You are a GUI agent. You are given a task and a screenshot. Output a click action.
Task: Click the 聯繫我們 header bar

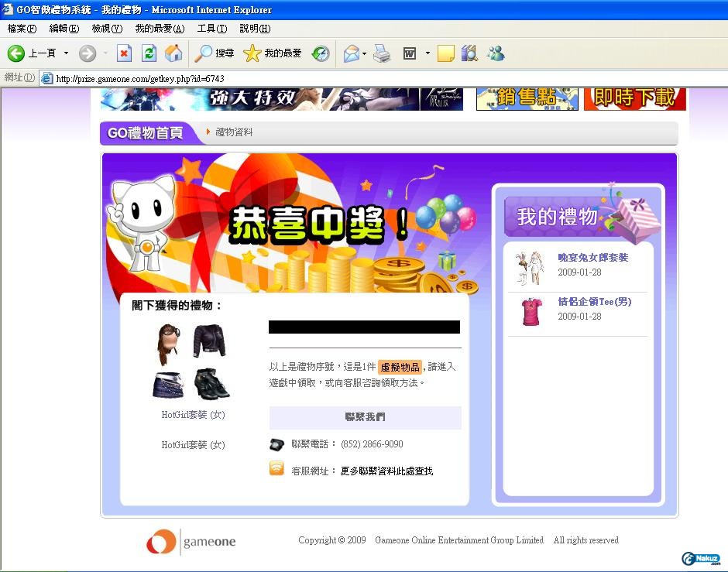point(366,417)
